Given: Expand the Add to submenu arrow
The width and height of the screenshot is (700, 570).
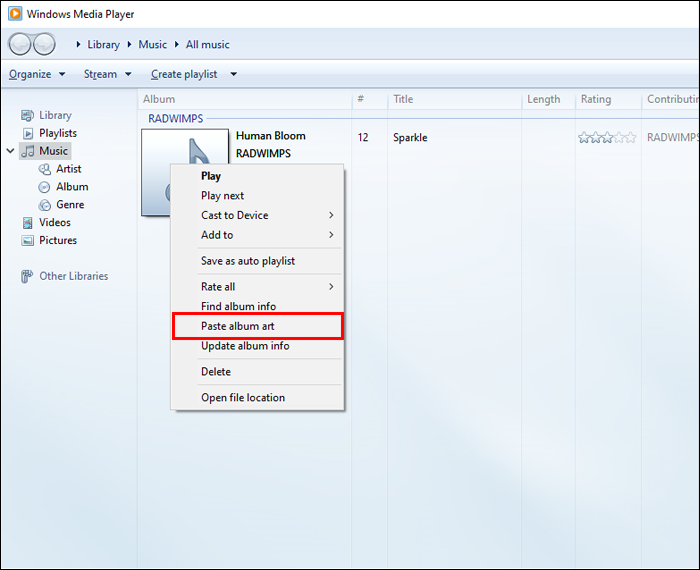Looking at the screenshot, I should click(x=331, y=235).
